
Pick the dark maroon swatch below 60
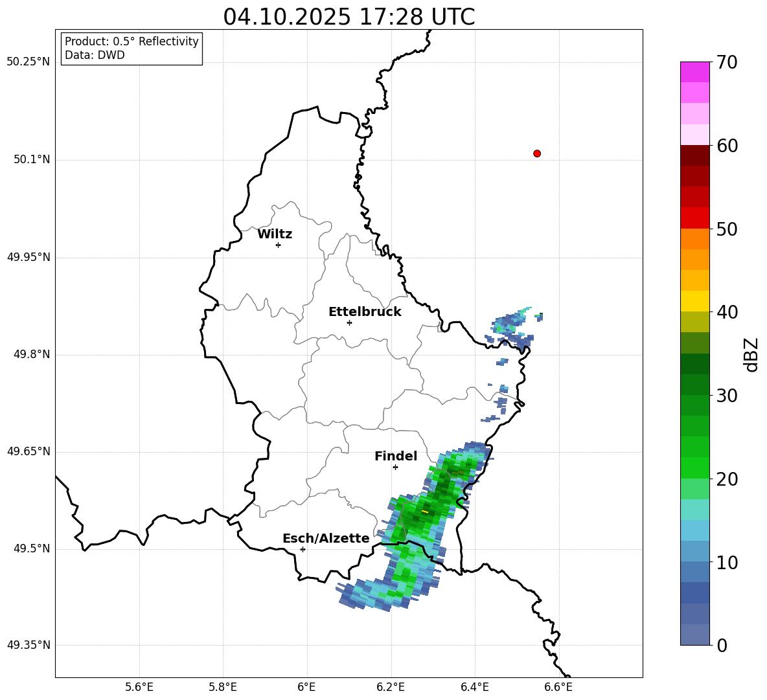(694, 155)
